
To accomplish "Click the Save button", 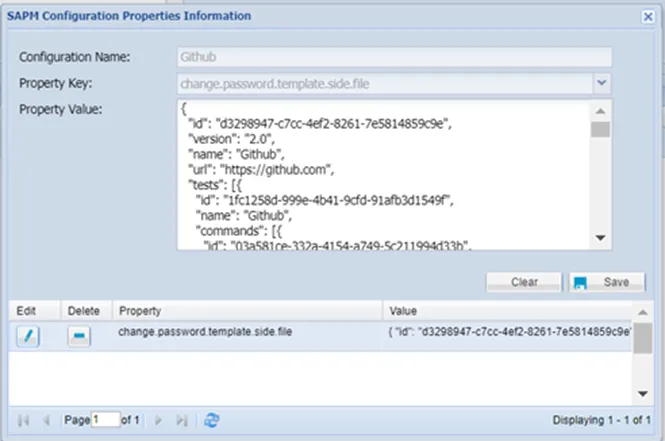I will coord(607,282).
